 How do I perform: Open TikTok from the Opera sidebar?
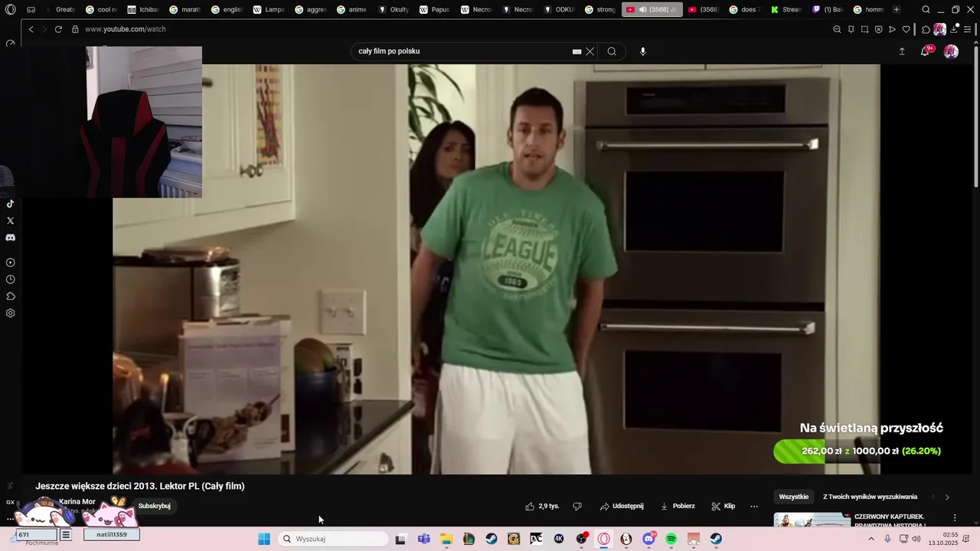click(11, 204)
